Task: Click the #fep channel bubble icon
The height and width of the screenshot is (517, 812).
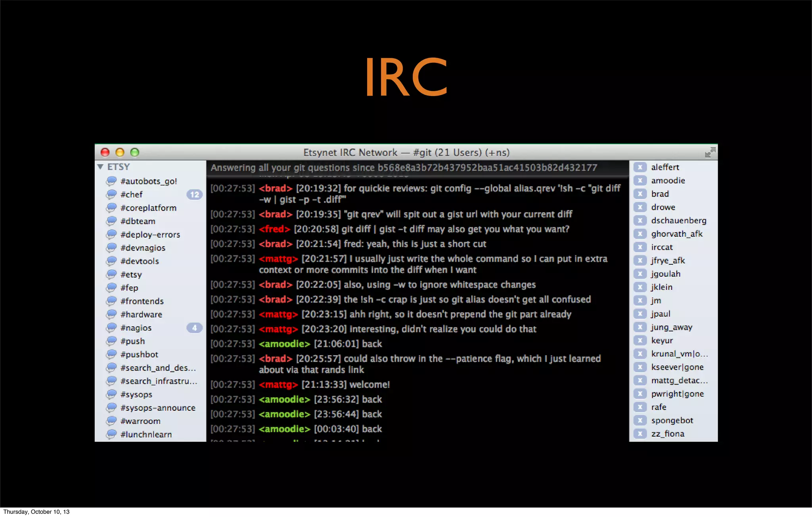Action: pyautogui.click(x=111, y=288)
